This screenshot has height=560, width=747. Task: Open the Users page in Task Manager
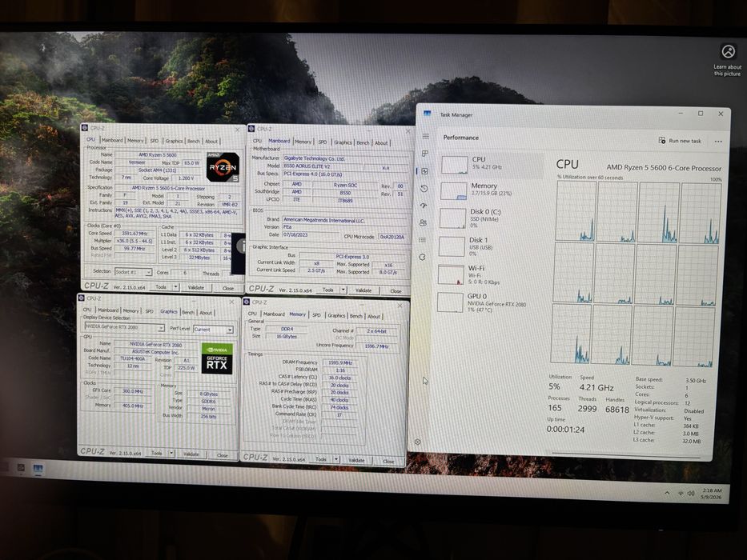423,222
